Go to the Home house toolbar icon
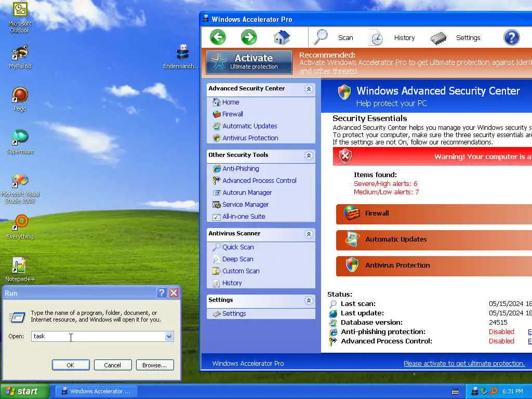 coord(282,37)
